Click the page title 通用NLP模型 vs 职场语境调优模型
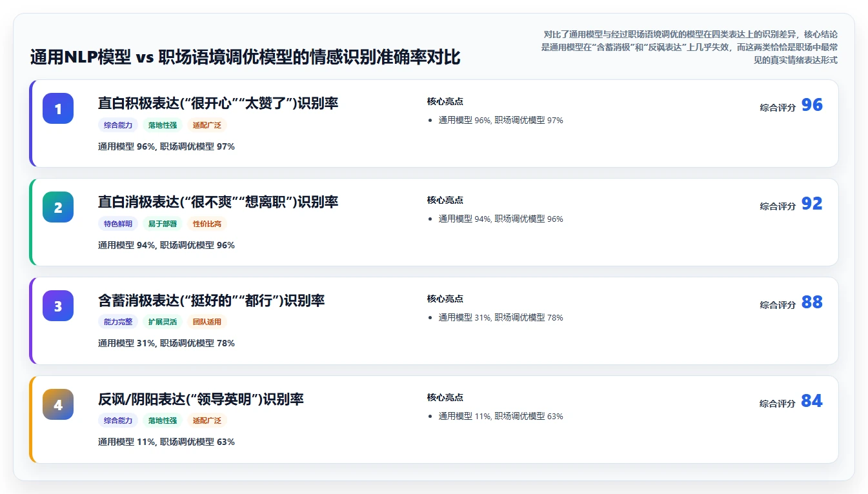The height and width of the screenshot is (494, 868). 245,57
